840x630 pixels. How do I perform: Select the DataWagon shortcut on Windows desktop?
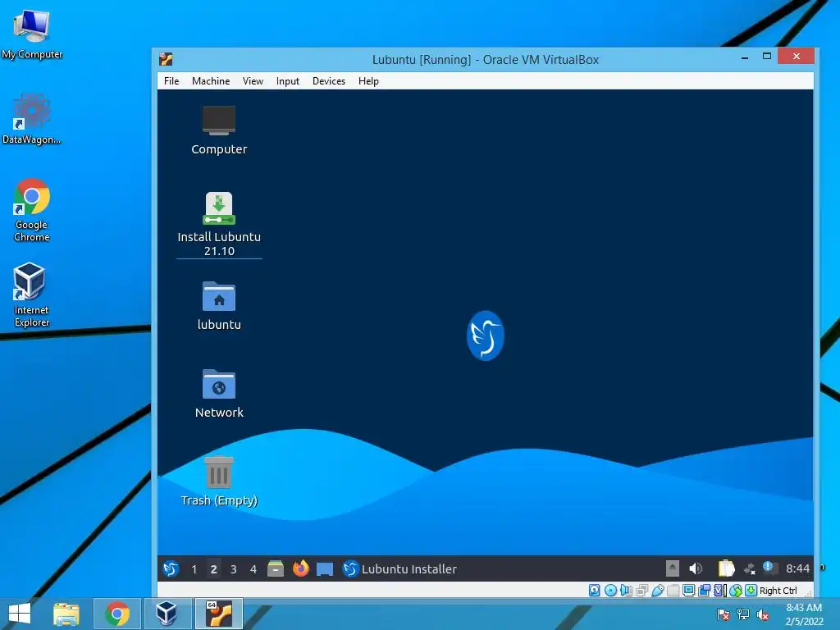point(32,119)
